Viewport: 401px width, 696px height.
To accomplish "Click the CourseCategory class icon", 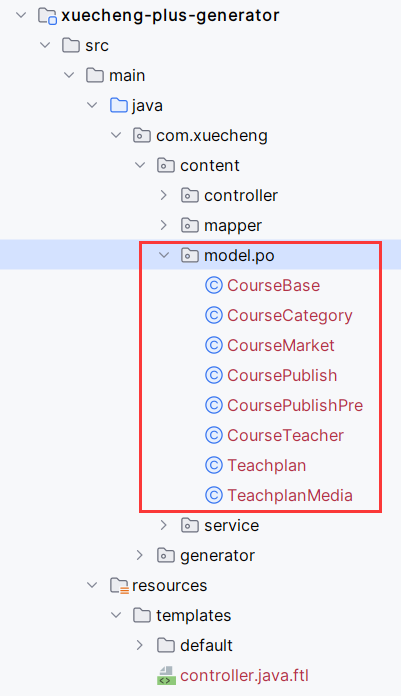I will pos(214,316).
